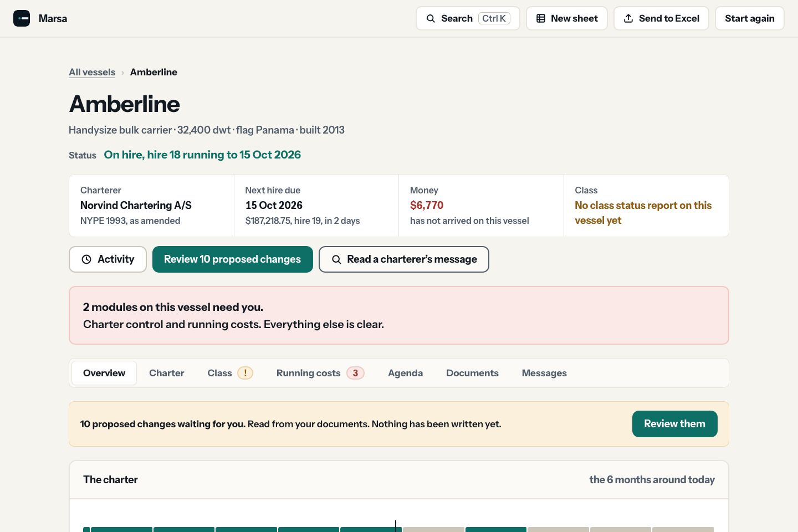Screen dimensions: 798x532
Task: Open the Messages tab
Action: tap(544, 373)
